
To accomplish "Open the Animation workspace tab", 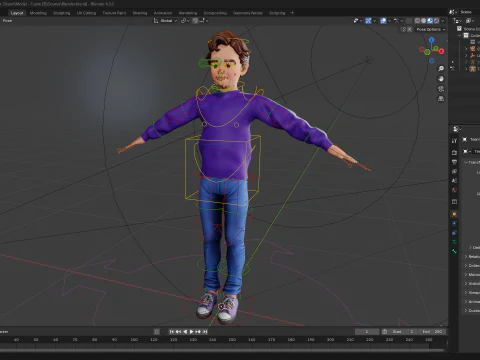I will 163,13.
